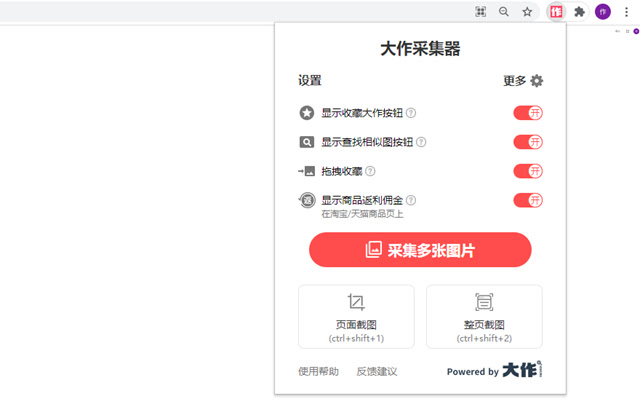Click the 设置 heading text
The image size is (640, 400).
tap(310, 80)
